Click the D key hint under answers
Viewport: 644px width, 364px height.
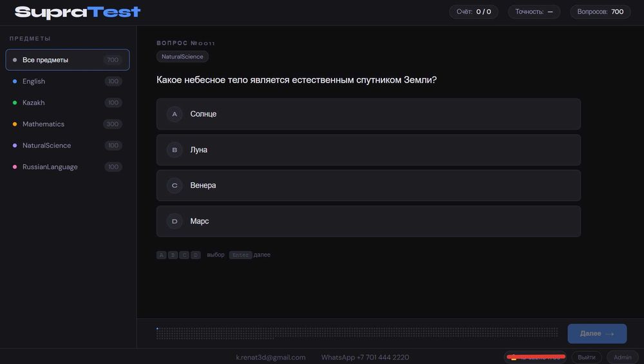(196, 255)
